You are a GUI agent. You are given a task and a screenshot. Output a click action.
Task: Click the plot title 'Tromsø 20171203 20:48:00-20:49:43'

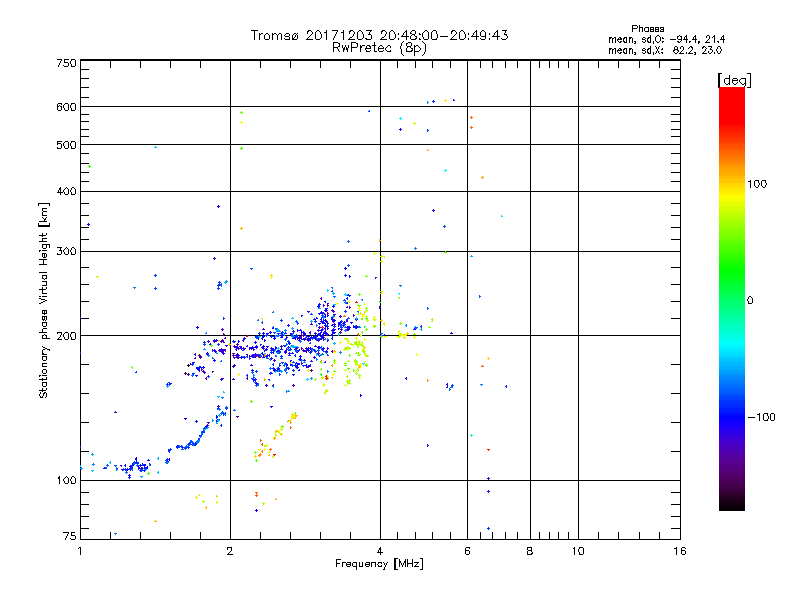coord(379,35)
